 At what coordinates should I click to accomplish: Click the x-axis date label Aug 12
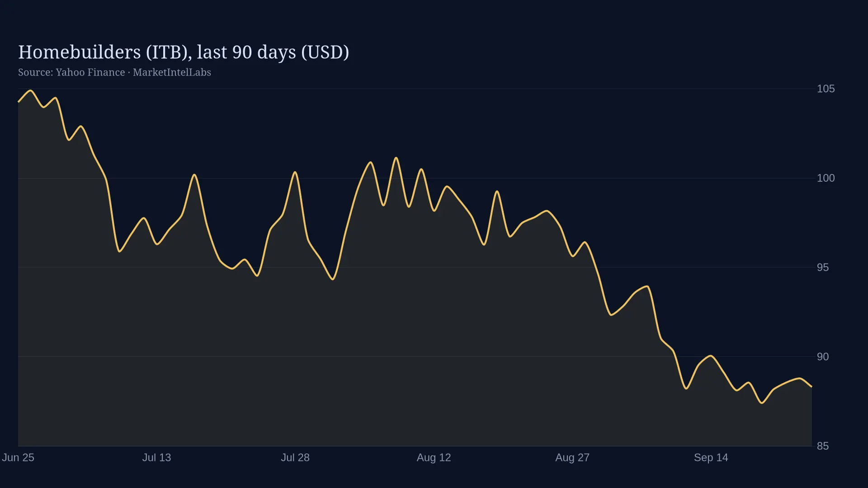pyautogui.click(x=434, y=457)
